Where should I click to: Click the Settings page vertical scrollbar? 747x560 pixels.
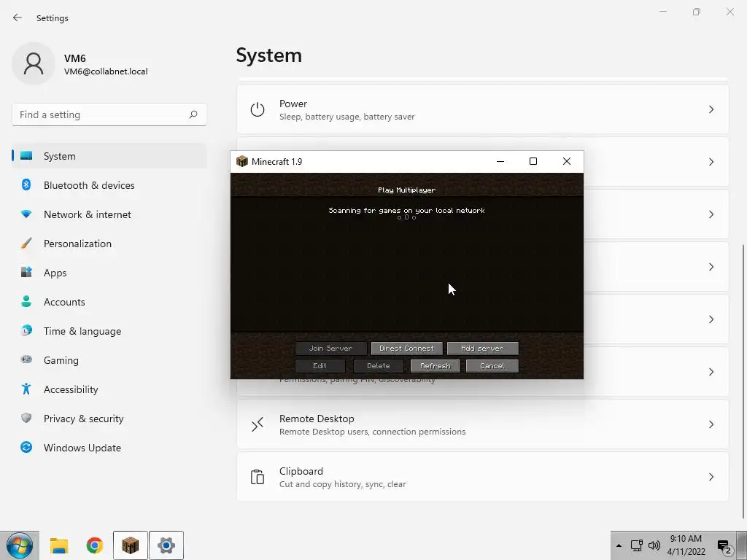[744, 381]
